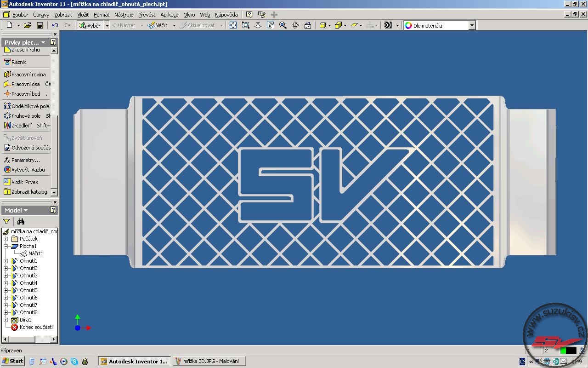Image resolution: width=588 pixels, height=368 pixels.
Task: Open the Nástroje menu
Action: point(124,15)
